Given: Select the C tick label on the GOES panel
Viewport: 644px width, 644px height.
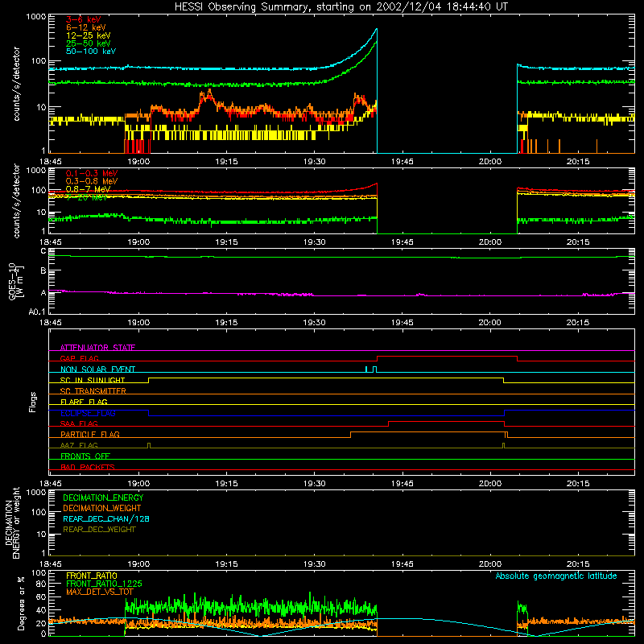Looking at the screenshot, I should coord(43,251).
